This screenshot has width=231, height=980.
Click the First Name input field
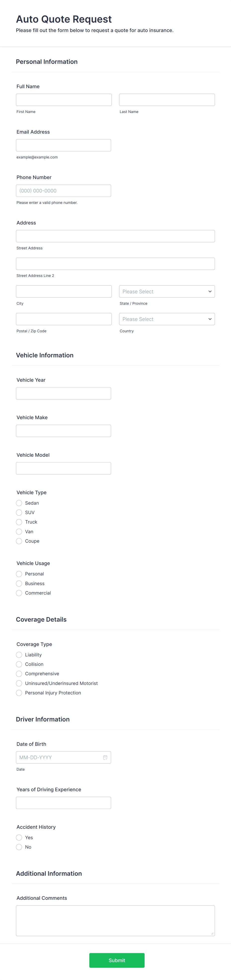64,99
